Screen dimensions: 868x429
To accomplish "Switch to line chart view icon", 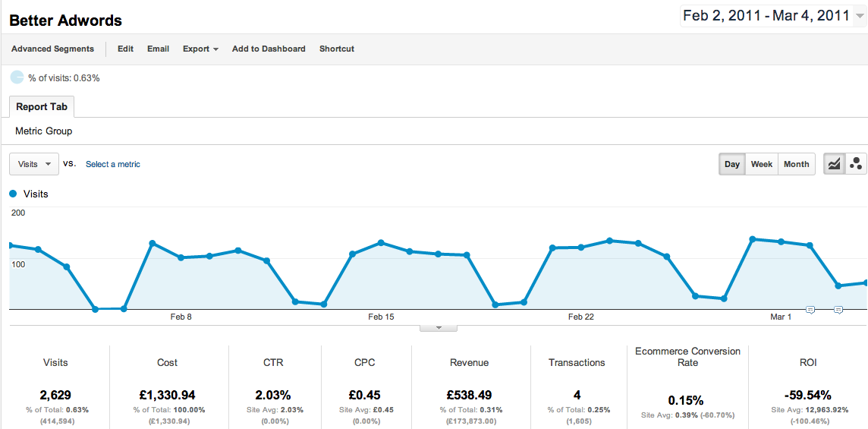I will coord(835,164).
